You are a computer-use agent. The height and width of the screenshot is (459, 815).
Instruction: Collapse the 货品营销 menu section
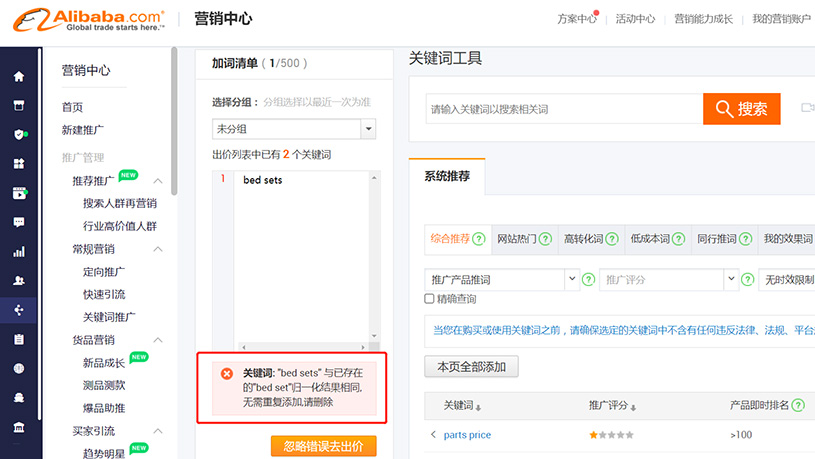coord(158,340)
